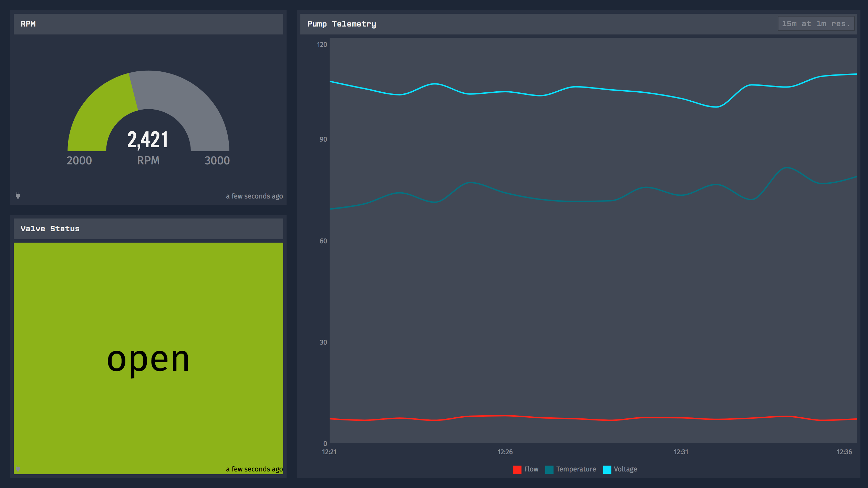
Task: Click the gauge maximum label 3000
Action: (217, 161)
